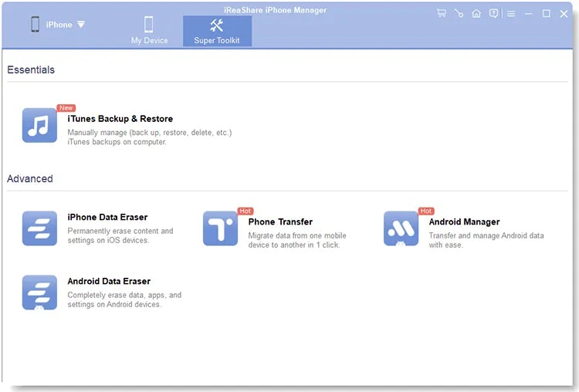Click the Advanced section heading

click(x=30, y=179)
